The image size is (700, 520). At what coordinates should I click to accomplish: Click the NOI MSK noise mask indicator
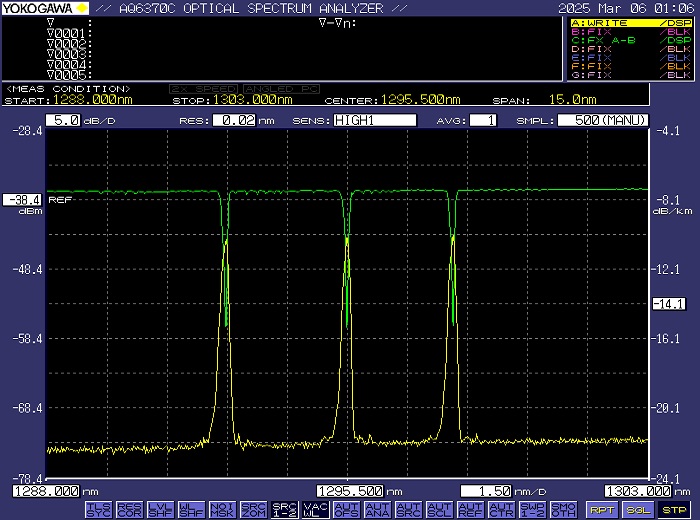[222, 509]
